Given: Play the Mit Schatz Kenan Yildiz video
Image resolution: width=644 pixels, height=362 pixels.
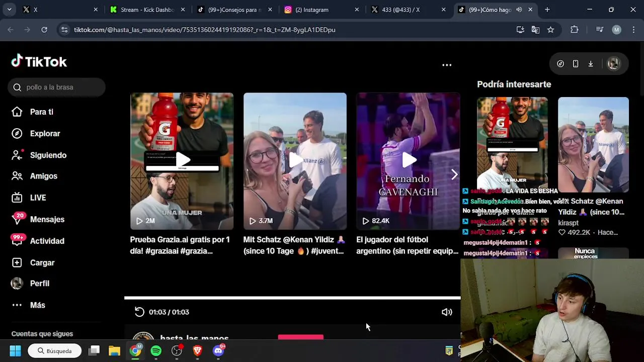Looking at the screenshot, I should tap(295, 161).
